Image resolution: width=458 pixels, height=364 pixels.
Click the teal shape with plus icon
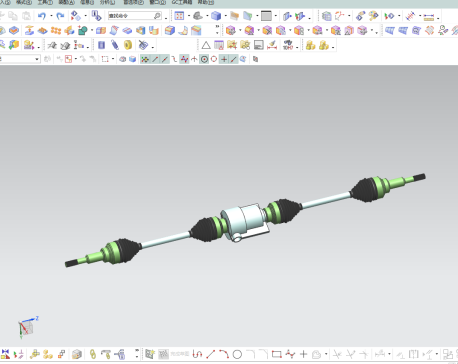[82, 31]
